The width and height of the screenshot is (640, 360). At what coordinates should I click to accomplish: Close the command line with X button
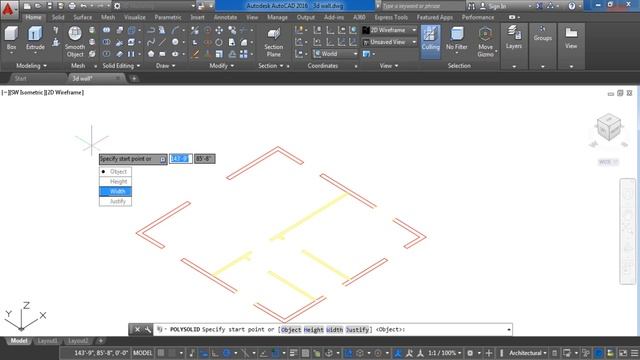[138, 329]
